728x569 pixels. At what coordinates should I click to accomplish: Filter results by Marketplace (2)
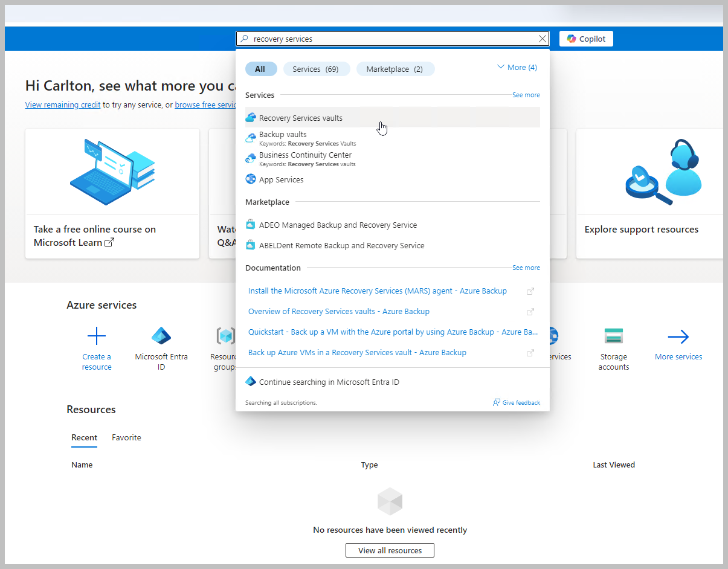(395, 69)
